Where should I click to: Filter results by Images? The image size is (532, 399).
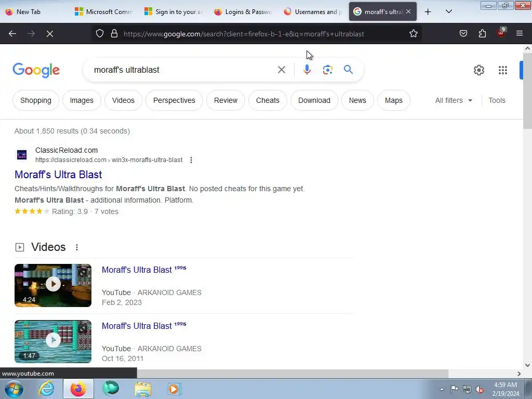tap(82, 100)
